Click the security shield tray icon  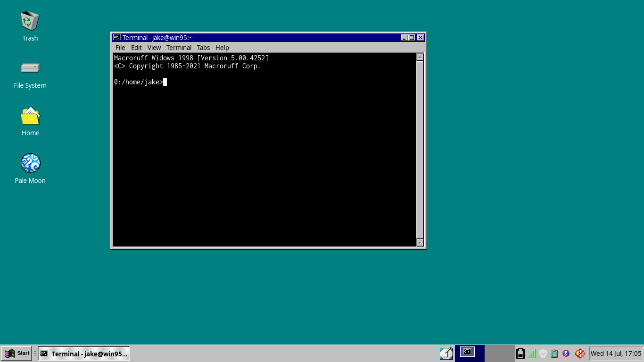coord(543,354)
